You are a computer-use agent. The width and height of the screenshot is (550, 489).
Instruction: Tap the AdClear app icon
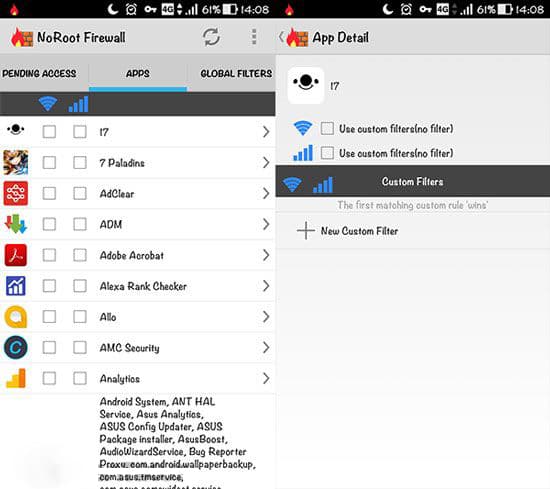16,193
